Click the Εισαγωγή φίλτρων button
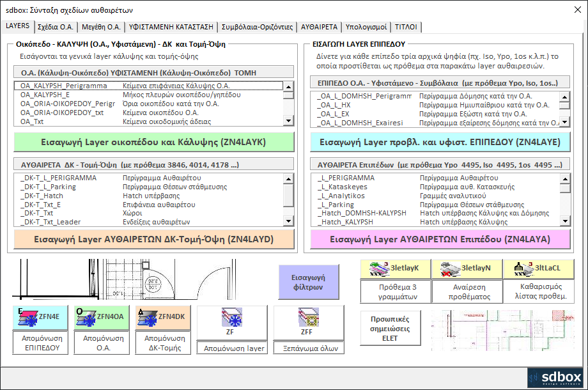Screen dimensions: 588x390 coord(309,282)
